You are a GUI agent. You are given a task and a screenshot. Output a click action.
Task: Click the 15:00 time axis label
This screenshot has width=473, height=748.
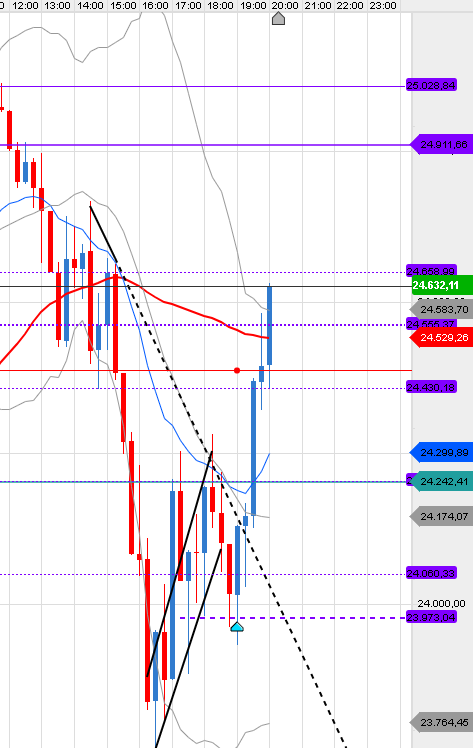click(x=123, y=6)
